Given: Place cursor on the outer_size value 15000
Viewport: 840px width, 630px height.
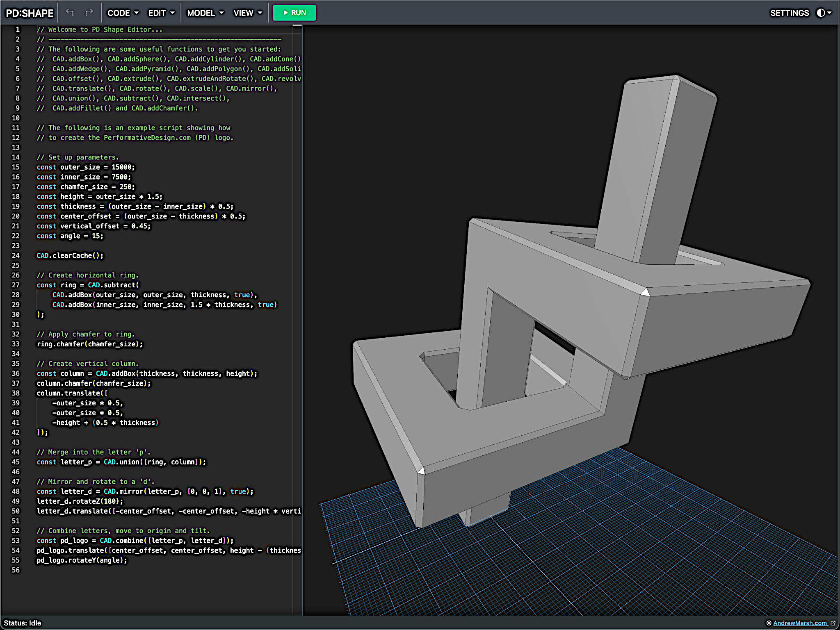Looking at the screenshot, I should coord(122,167).
